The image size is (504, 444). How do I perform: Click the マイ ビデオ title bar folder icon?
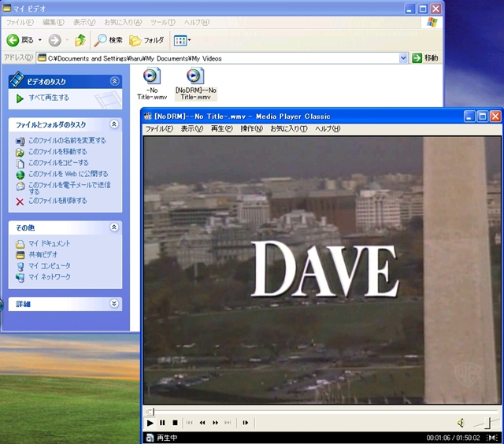[6, 8]
